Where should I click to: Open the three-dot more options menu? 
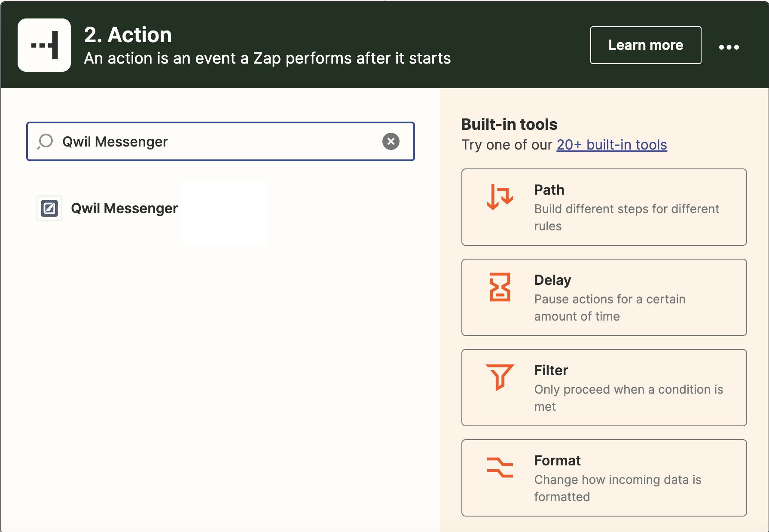coord(729,47)
